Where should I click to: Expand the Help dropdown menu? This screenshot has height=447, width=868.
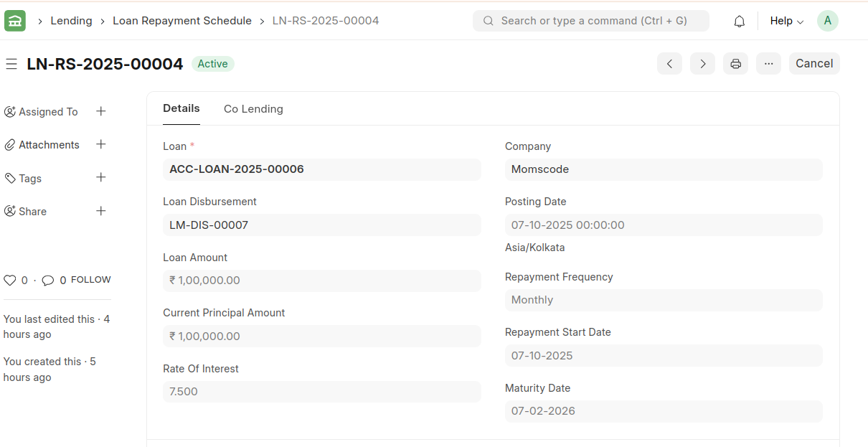786,22
